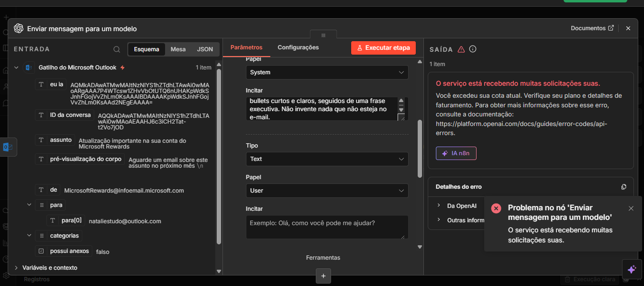Click the Outlook node icon behind the modal
This screenshot has width=644, height=286.
pyautogui.click(x=8, y=147)
